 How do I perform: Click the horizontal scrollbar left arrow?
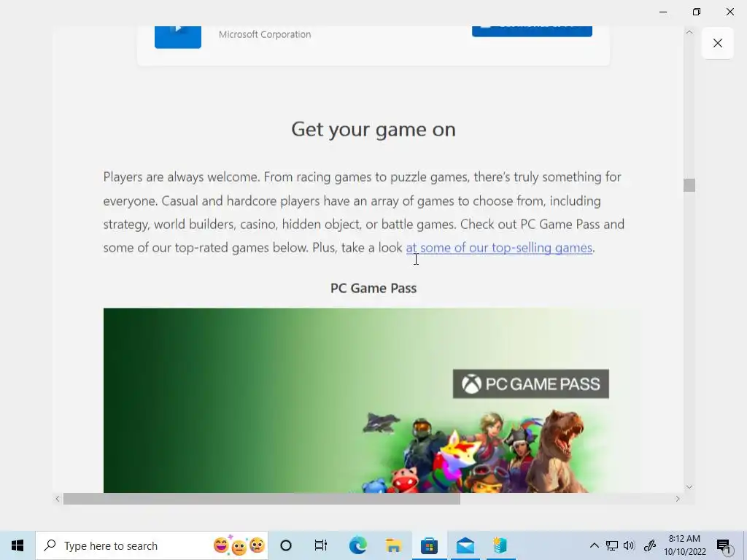coord(58,499)
